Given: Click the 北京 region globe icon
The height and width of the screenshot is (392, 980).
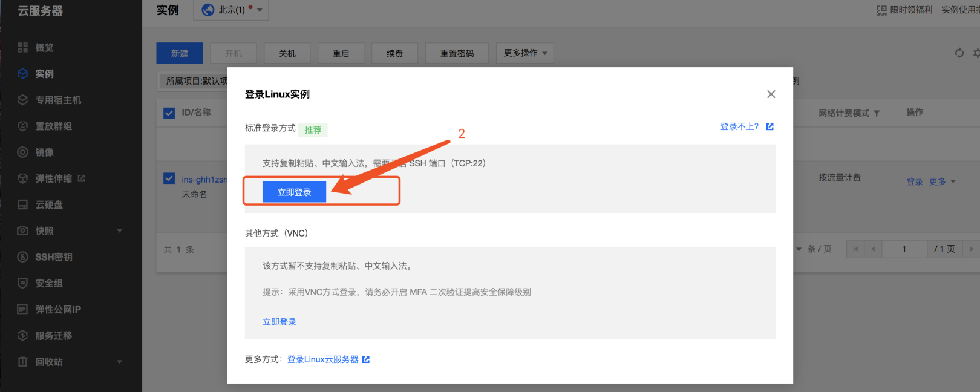Looking at the screenshot, I should [207, 10].
